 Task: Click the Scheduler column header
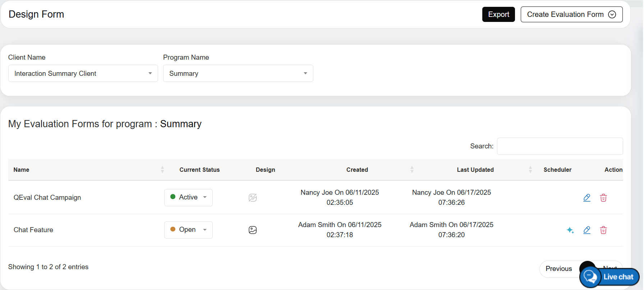pyautogui.click(x=557, y=170)
